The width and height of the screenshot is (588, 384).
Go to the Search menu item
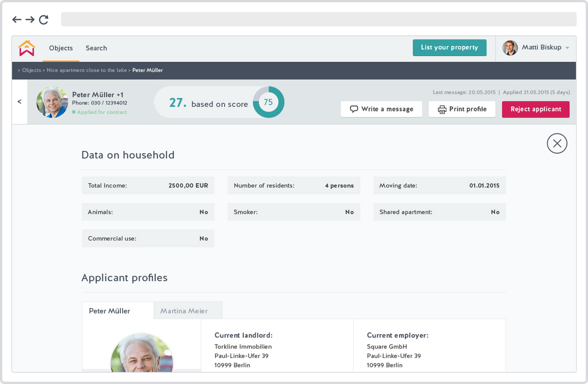(96, 48)
